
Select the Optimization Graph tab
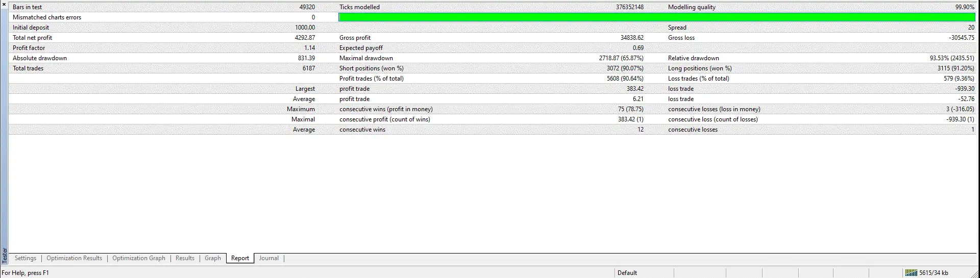[139, 258]
